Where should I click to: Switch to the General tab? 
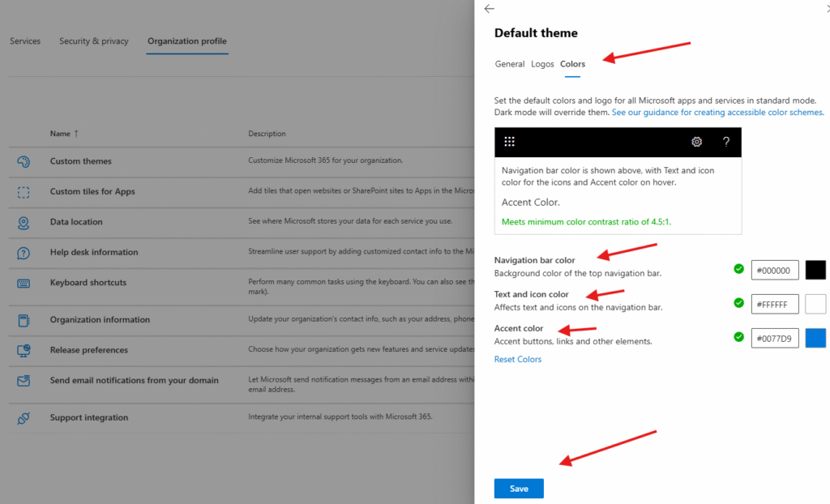pos(510,64)
